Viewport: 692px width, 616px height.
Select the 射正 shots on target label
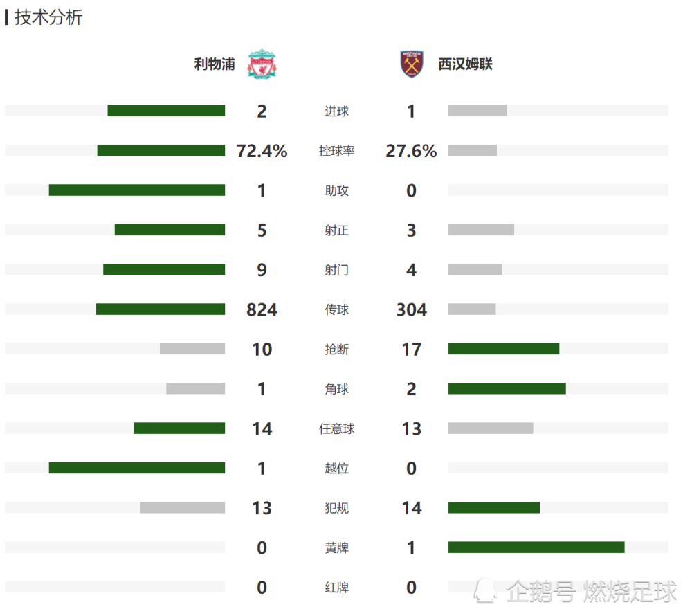click(x=337, y=230)
